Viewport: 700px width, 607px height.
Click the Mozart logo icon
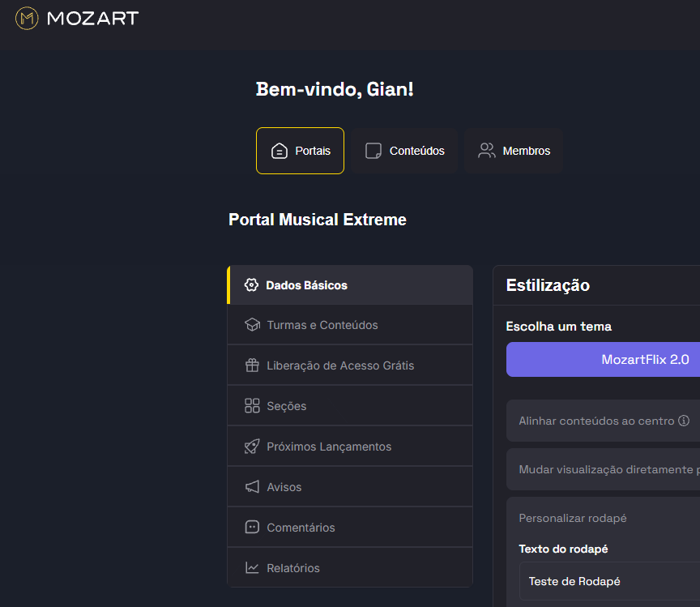(27, 18)
